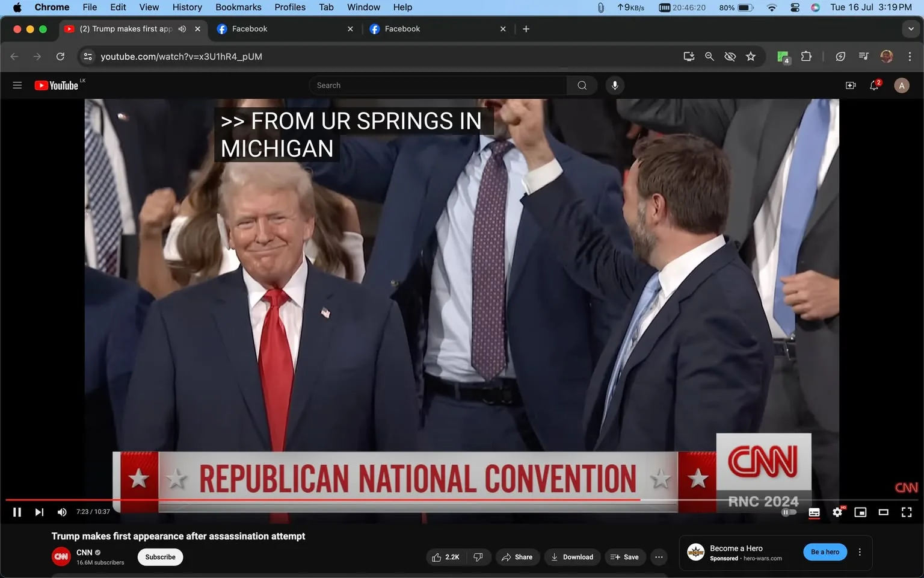
Task: Switch to miniplayer mode
Action: click(x=860, y=512)
